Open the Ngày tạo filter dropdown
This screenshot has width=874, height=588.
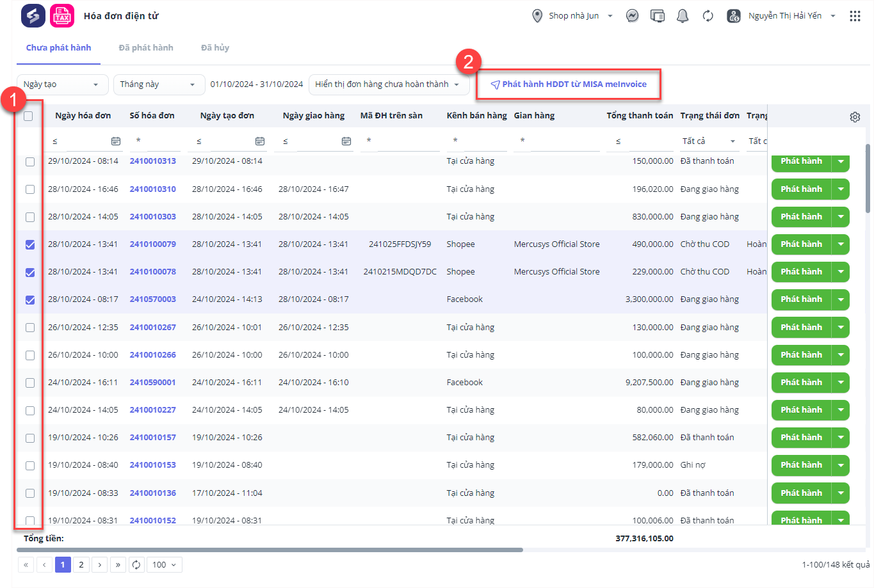point(61,84)
